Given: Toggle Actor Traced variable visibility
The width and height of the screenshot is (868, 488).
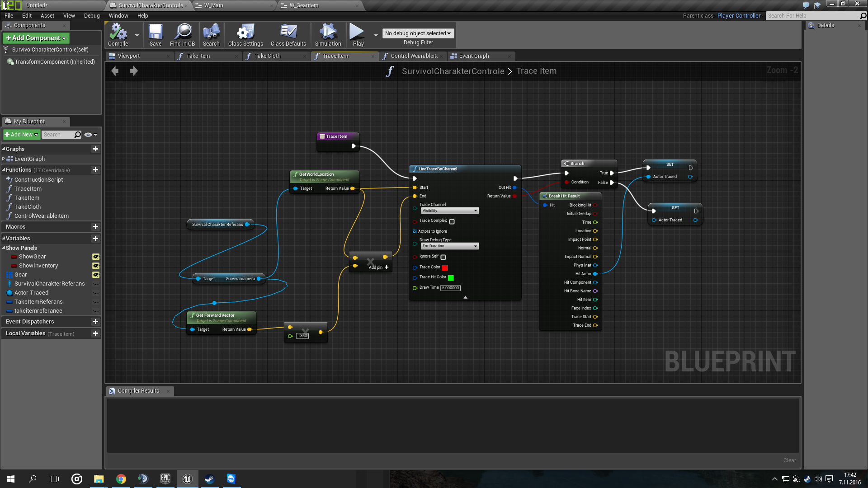Looking at the screenshot, I should point(96,293).
